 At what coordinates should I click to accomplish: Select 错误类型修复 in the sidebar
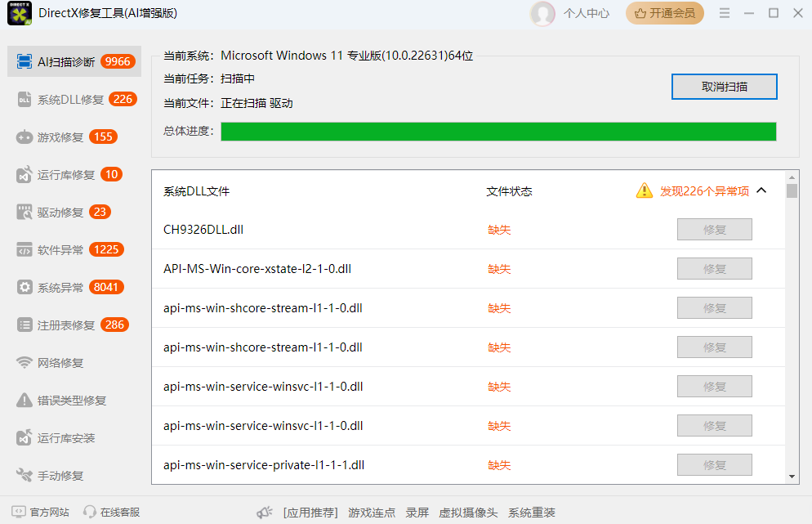pyautogui.click(x=61, y=399)
